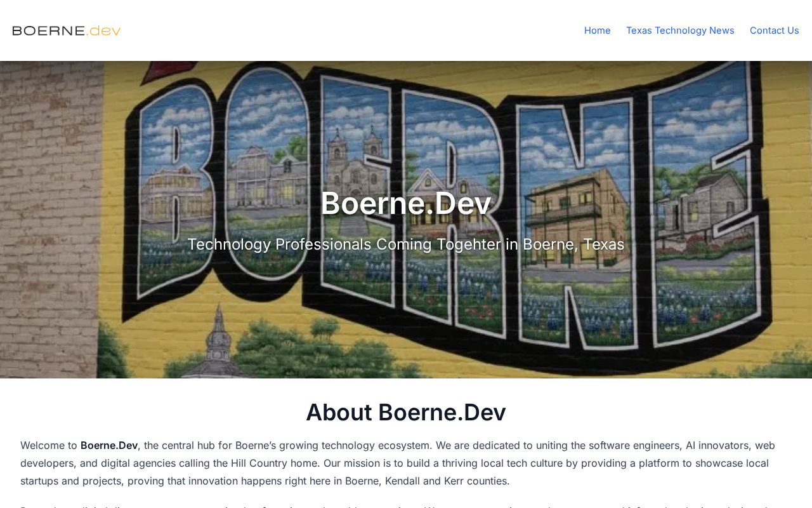The width and height of the screenshot is (812, 508).
Task: Click the bold Boerne.Dev text in paragraph
Action: pos(109,445)
